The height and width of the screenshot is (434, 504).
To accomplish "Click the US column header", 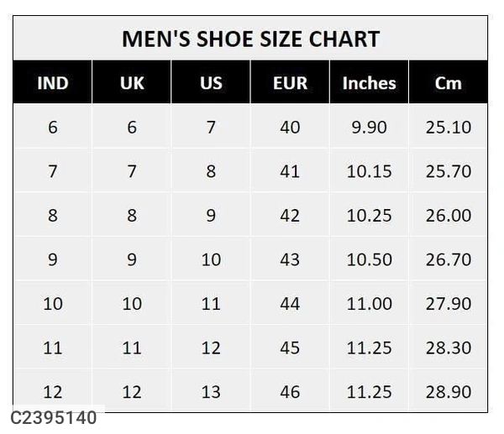I will click(211, 83).
